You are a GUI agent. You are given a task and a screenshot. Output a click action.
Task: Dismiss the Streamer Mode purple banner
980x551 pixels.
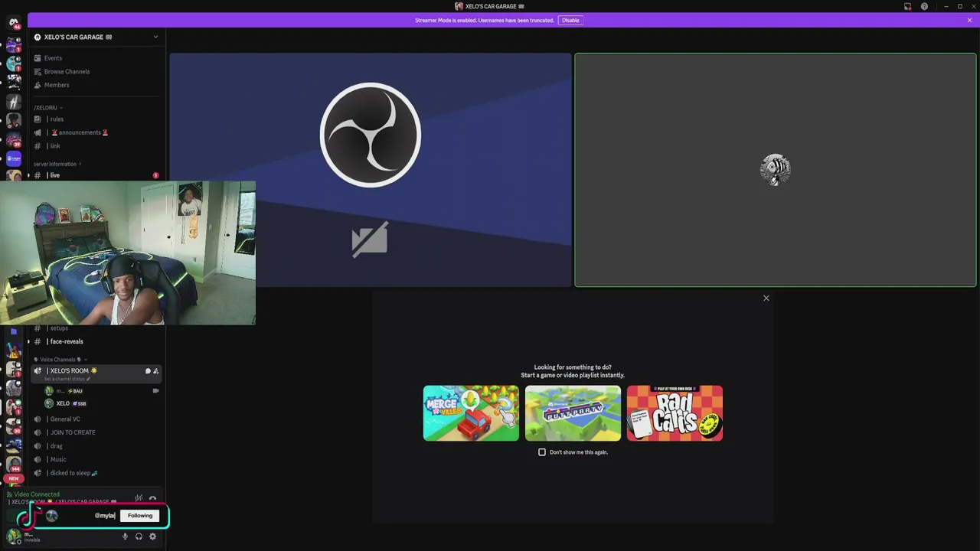[969, 20]
